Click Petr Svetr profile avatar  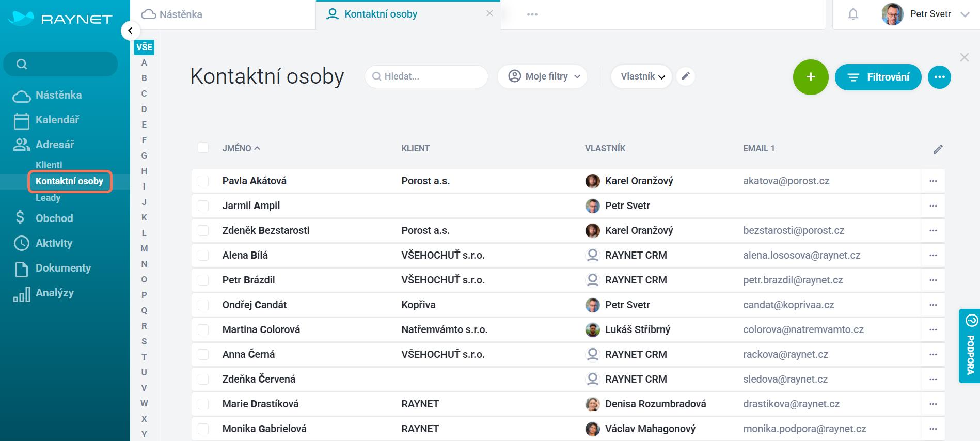[x=892, y=14]
